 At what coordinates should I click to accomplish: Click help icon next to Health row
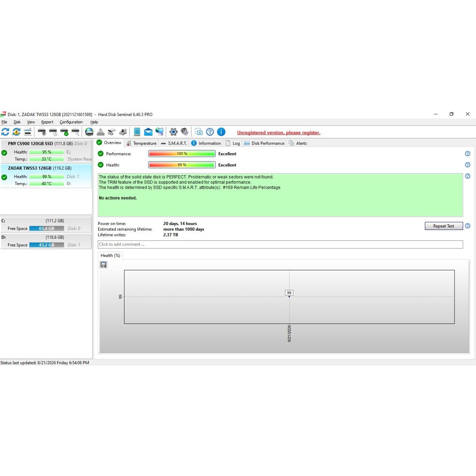point(468,165)
